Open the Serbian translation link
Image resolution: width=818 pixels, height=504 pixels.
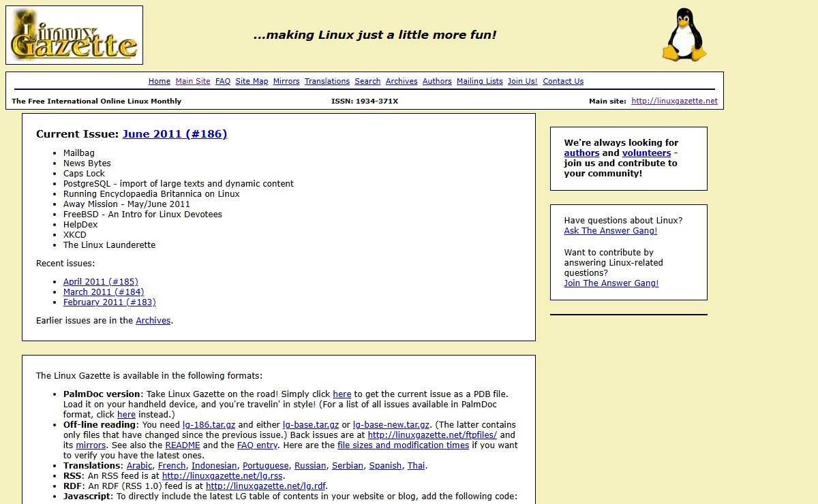click(x=348, y=466)
